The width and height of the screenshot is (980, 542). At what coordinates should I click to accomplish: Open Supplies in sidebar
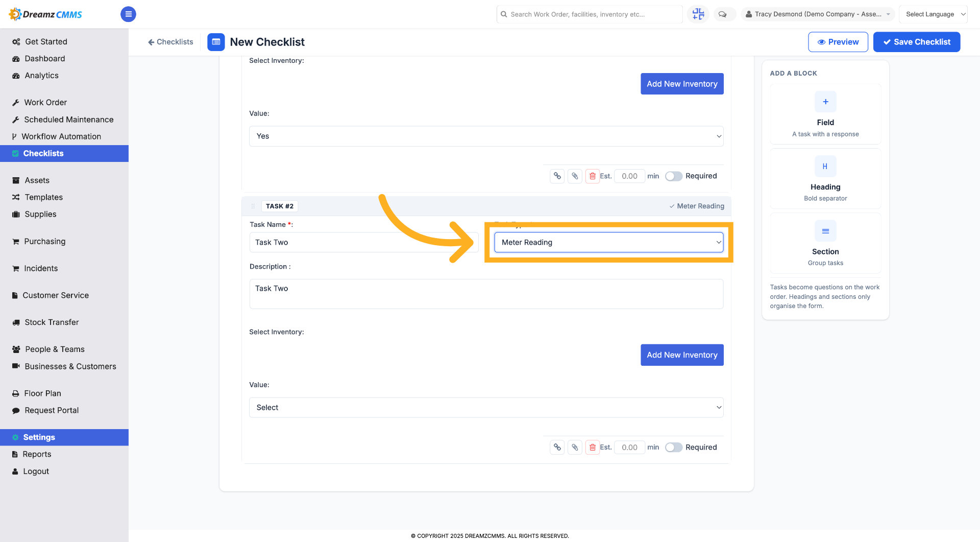[x=64, y=215]
